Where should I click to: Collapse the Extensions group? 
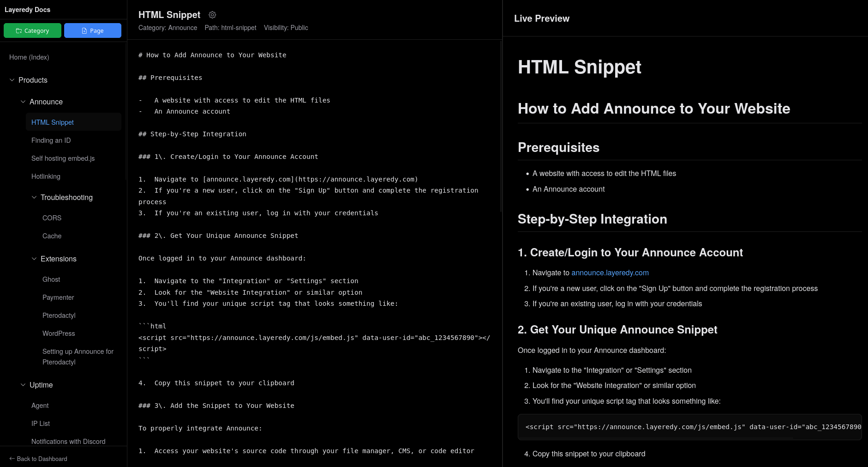click(34, 259)
